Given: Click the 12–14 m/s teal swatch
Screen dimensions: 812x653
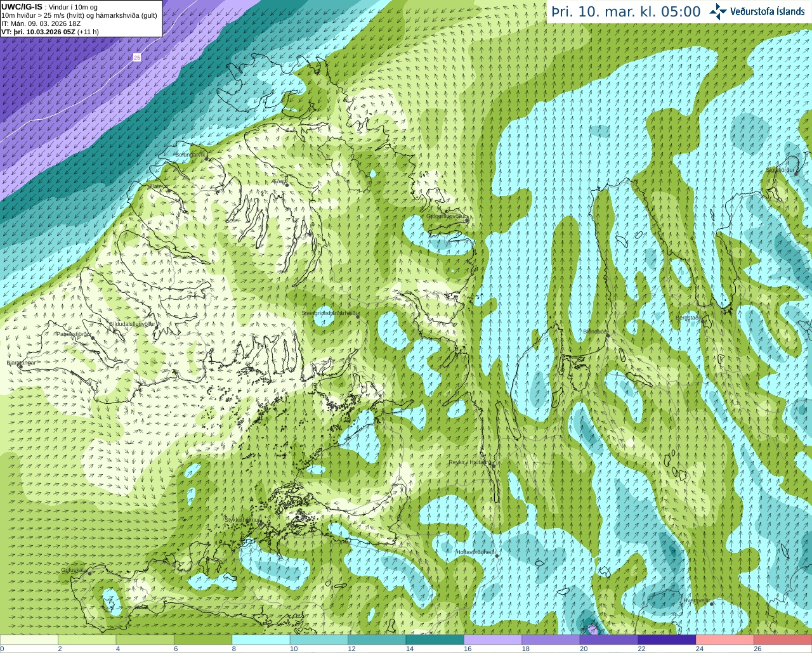Looking at the screenshot, I should coord(377,640).
